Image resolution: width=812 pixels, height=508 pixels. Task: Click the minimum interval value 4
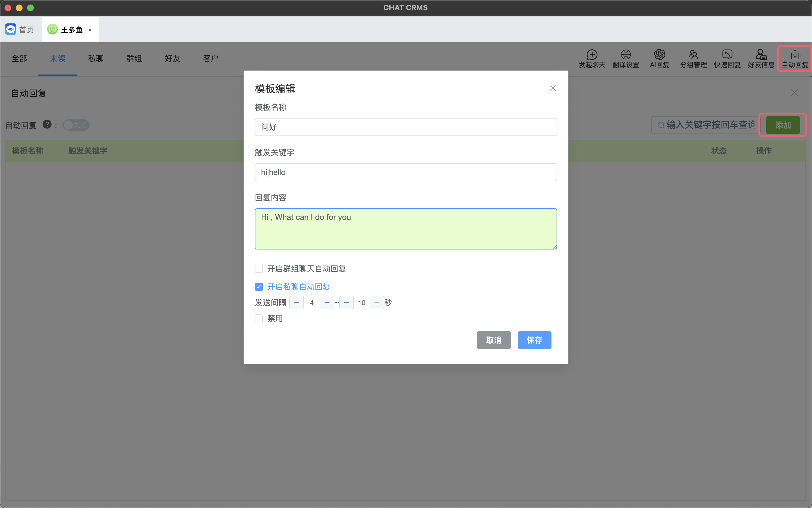pyautogui.click(x=312, y=303)
